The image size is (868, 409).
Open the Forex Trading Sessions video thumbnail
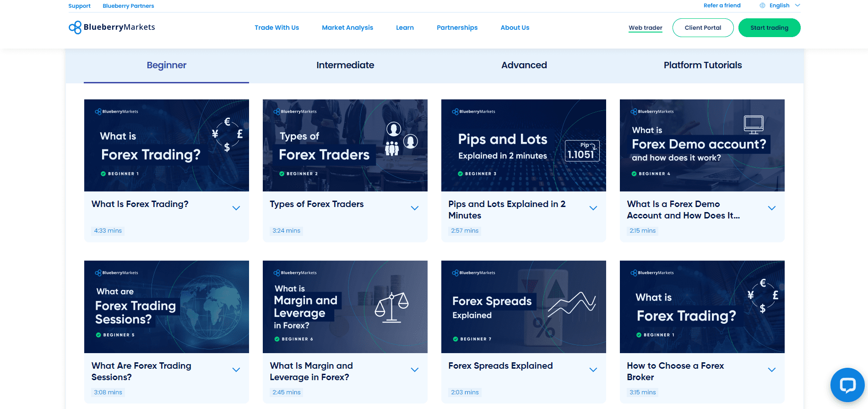coord(167,307)
